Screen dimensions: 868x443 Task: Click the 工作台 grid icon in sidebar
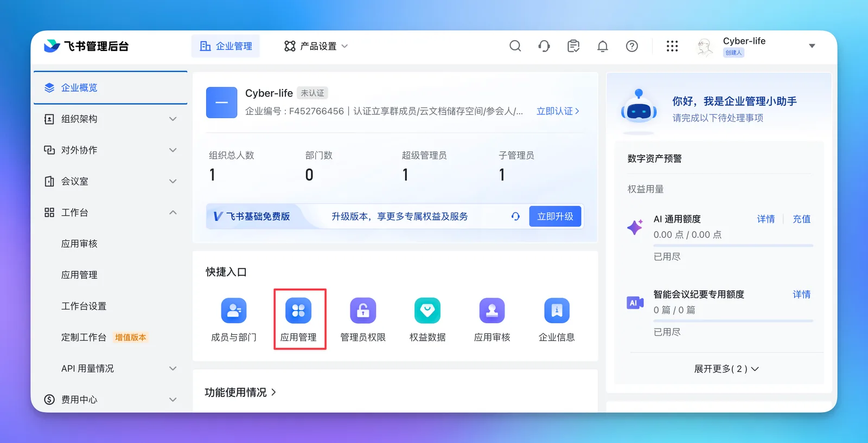[49, 213]
